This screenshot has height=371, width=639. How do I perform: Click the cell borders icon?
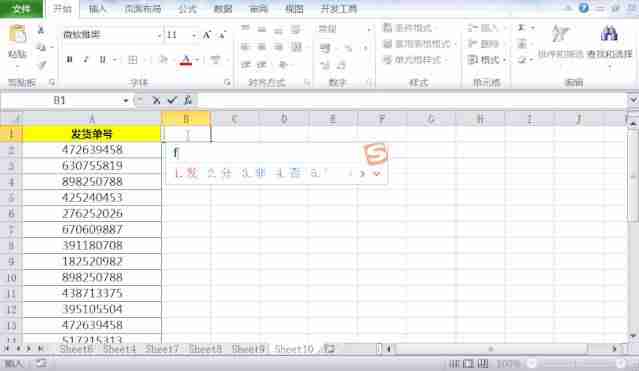tap(132, 60)
